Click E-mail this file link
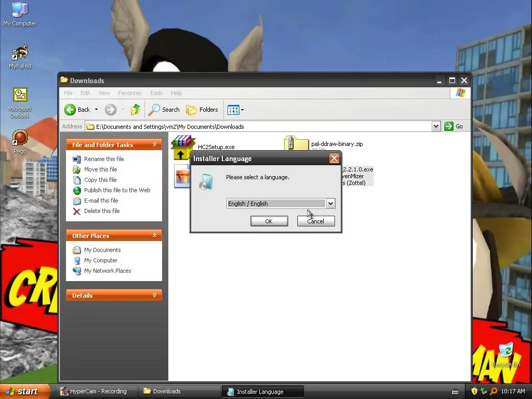This screenshot has height=399, width=532. click(x=101, y=201)
